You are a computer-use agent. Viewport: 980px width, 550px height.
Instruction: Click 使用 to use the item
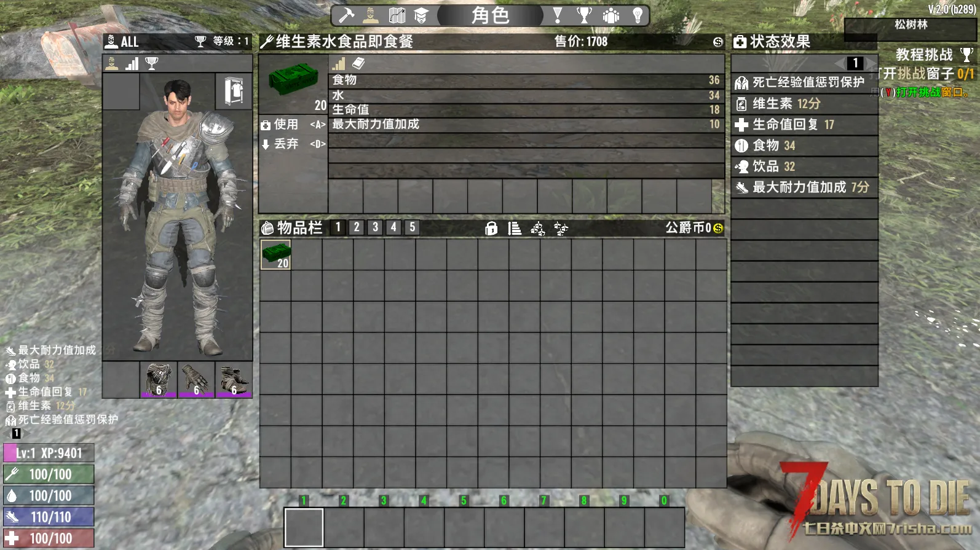pyautogui.click(x=293, y=125)
